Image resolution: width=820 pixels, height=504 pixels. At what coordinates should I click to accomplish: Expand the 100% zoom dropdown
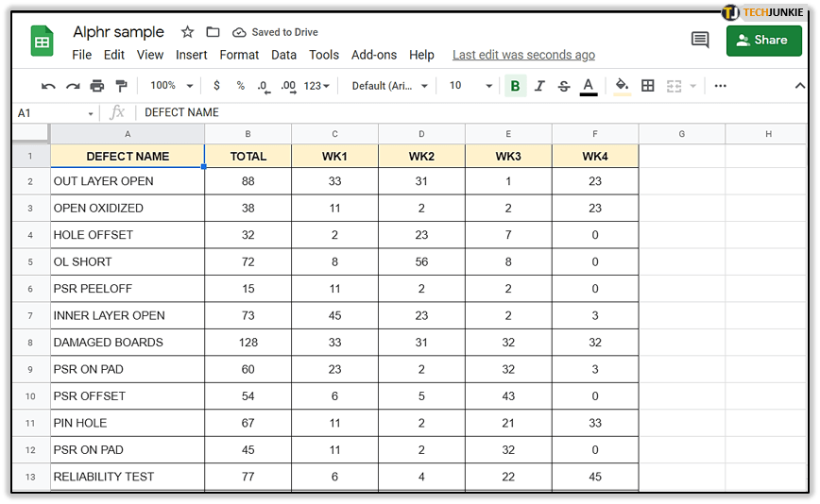[x=171, y=86]
